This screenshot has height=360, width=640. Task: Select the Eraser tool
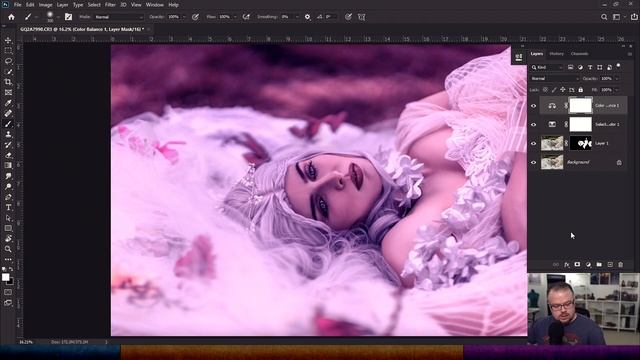tap(8, 155)
